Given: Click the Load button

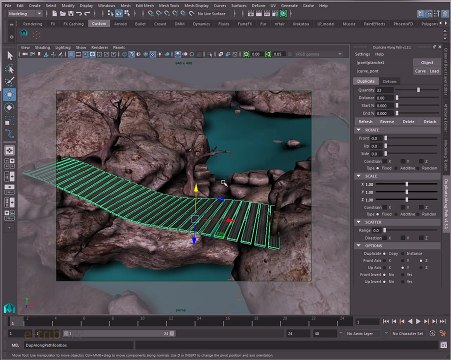Looking at the screenshot, I should pos(434,71).
